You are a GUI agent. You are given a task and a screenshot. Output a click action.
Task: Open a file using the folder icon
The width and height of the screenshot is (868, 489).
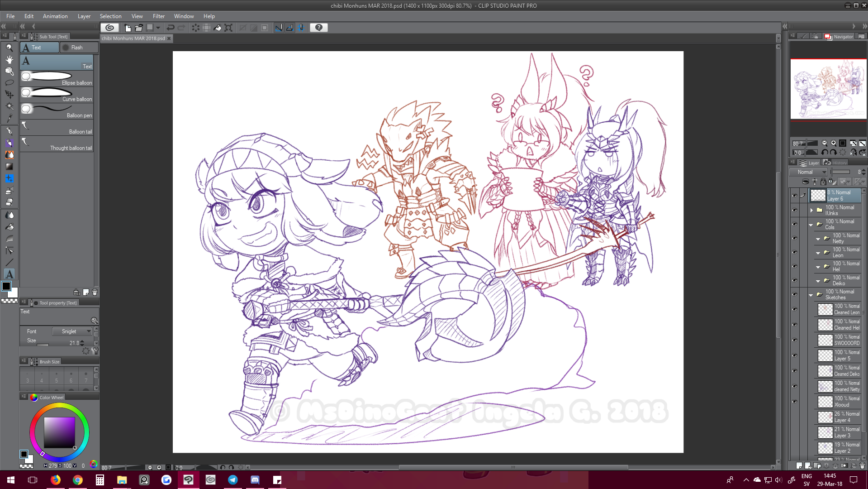click(139, 28)
